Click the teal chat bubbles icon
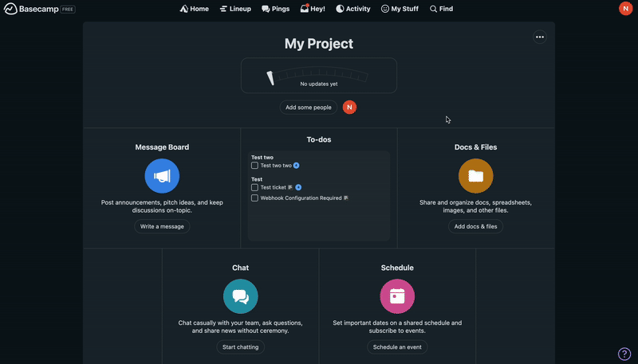Screen dimensions: 638x364 (x=241, y=296)
